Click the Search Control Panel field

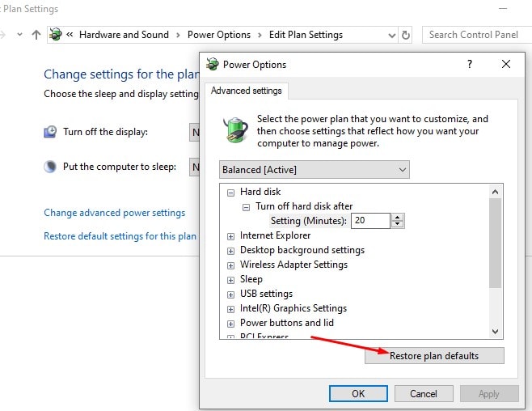tap(477, 35)
